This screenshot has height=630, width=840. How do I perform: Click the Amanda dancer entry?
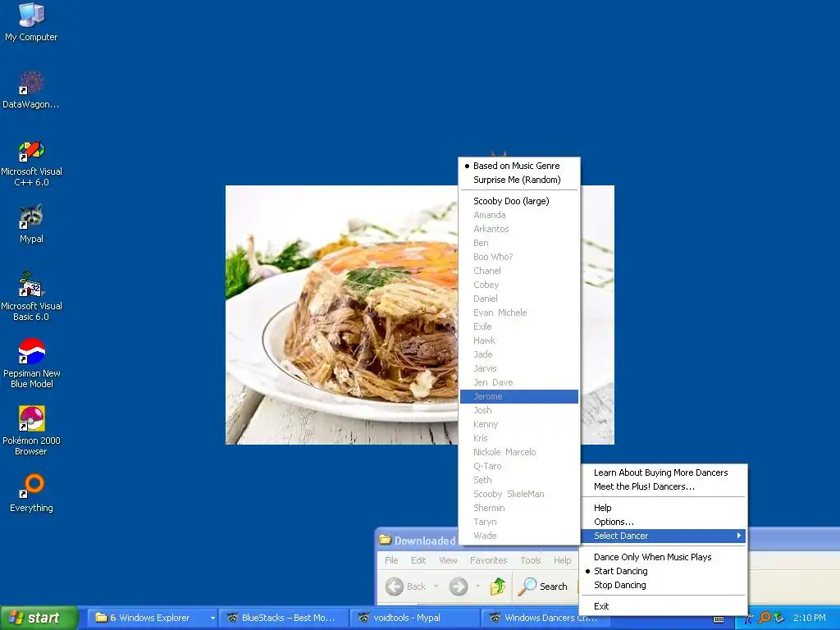click(x=519, y=215)
